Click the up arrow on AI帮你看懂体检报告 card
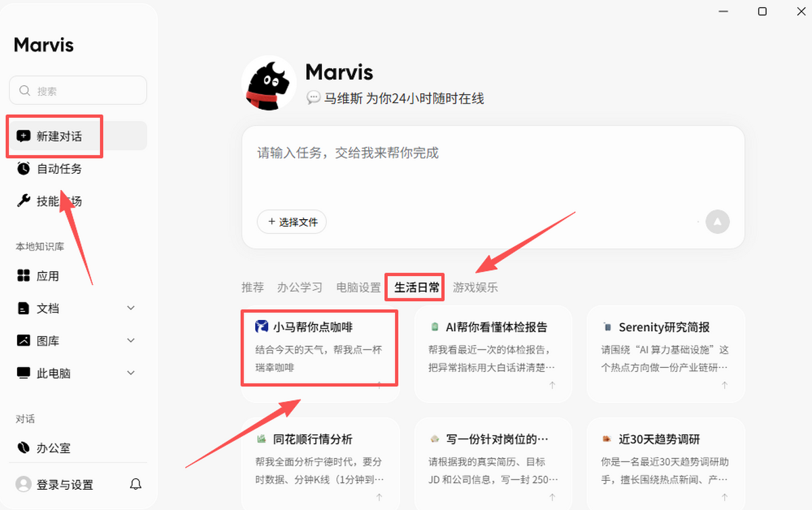 552,385
